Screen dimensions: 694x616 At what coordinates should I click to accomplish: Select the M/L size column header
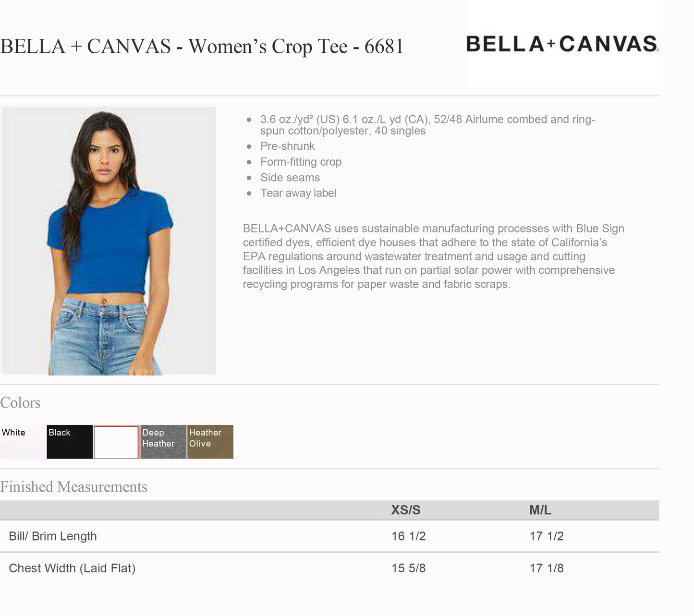point(540,510)
